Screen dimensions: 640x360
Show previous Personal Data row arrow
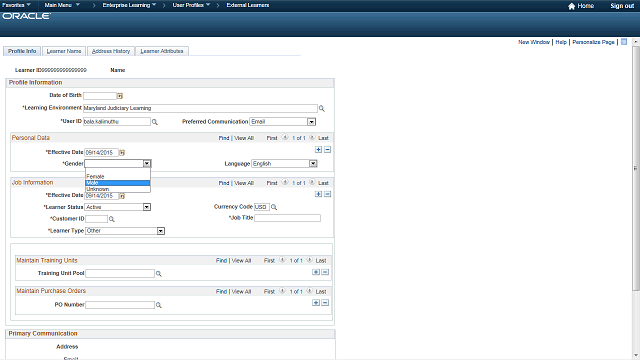(285, 138)
